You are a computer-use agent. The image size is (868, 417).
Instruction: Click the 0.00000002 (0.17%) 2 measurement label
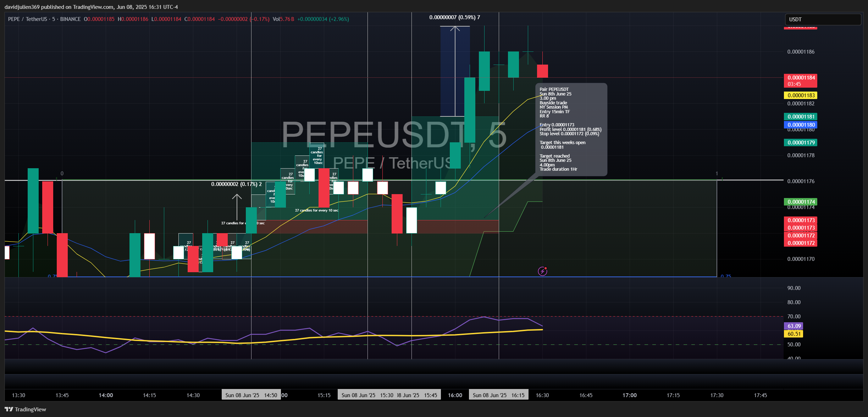coord(237,184)
